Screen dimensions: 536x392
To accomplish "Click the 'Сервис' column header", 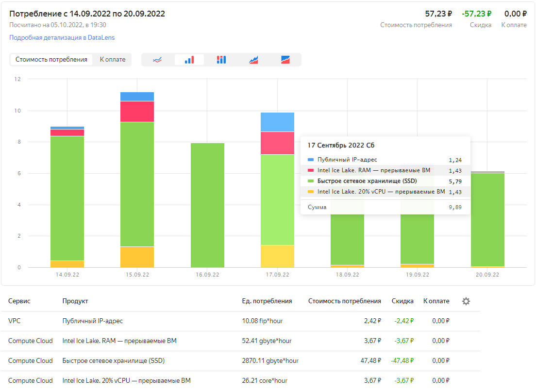I will [x=19, y=301].
